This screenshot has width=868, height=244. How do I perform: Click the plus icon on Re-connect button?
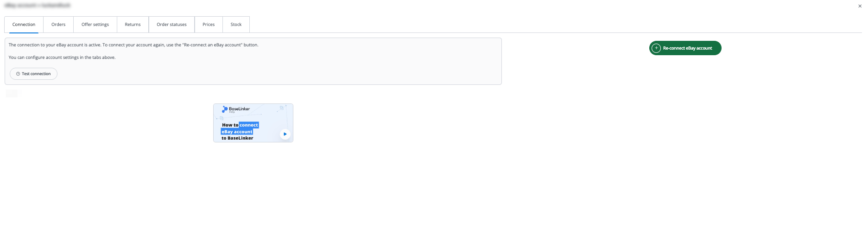(656, 48)
